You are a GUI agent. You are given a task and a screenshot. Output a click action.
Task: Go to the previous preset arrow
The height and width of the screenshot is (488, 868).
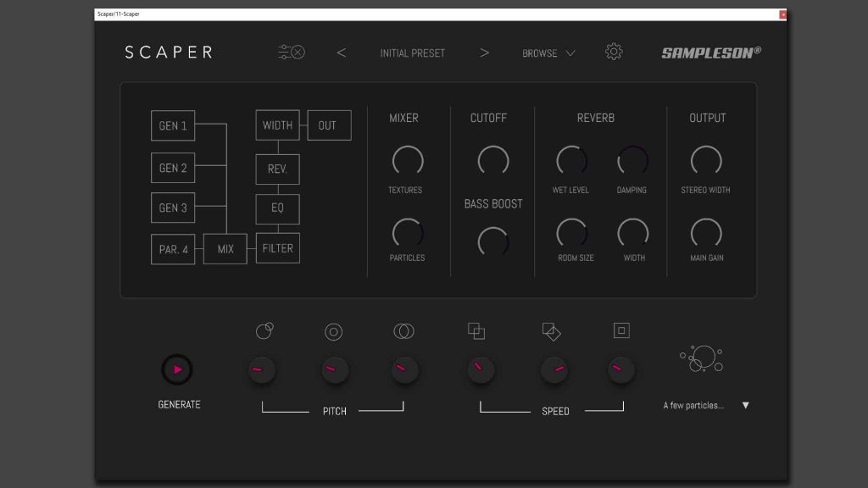click(x=342, y=53)
